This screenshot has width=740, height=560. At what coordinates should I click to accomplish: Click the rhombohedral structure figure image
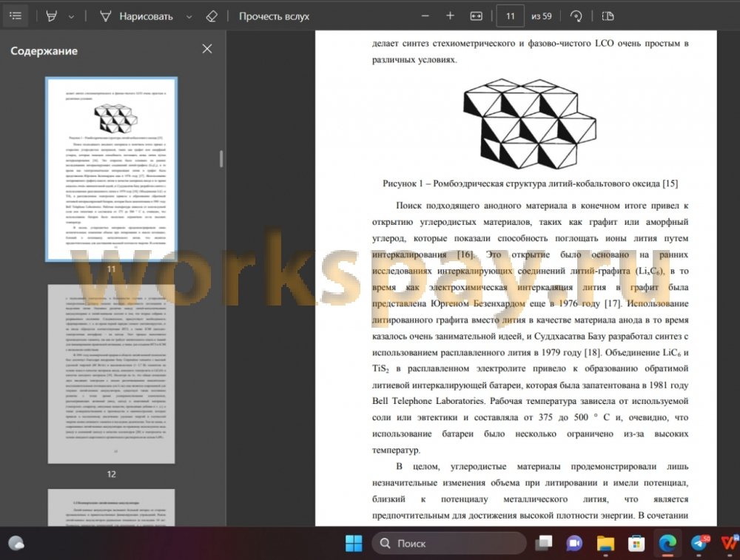(530, 124)
